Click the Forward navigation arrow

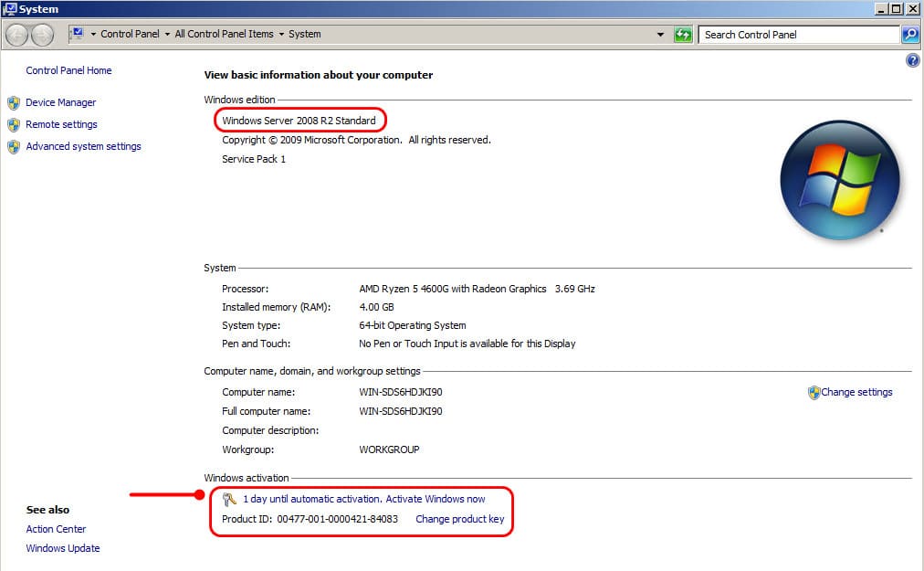pos(42,35)
